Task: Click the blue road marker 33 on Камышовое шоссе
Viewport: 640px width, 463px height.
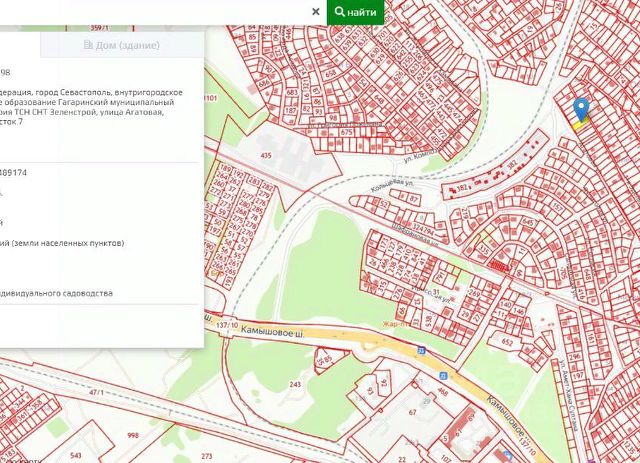Action: (x=422, y=350)
